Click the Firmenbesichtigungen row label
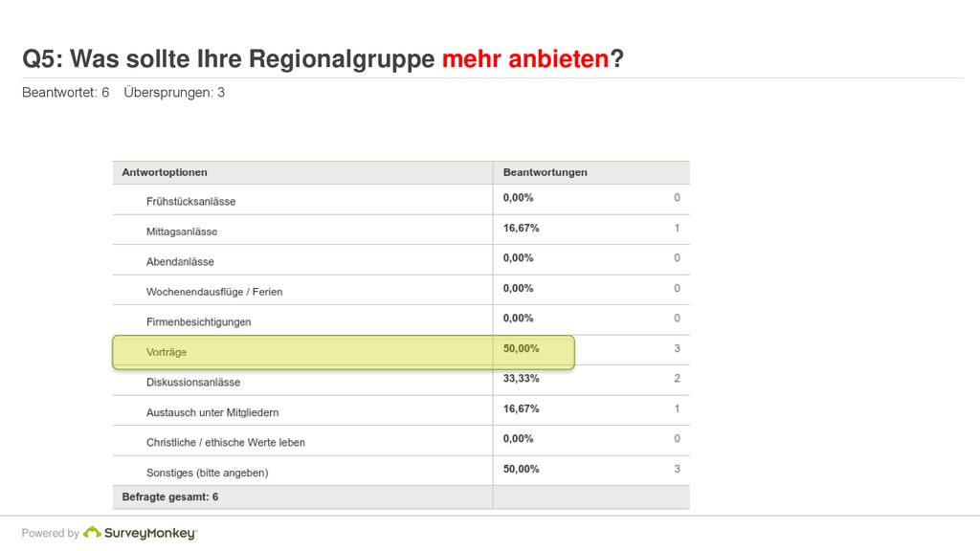 click(x=199, y=321)
